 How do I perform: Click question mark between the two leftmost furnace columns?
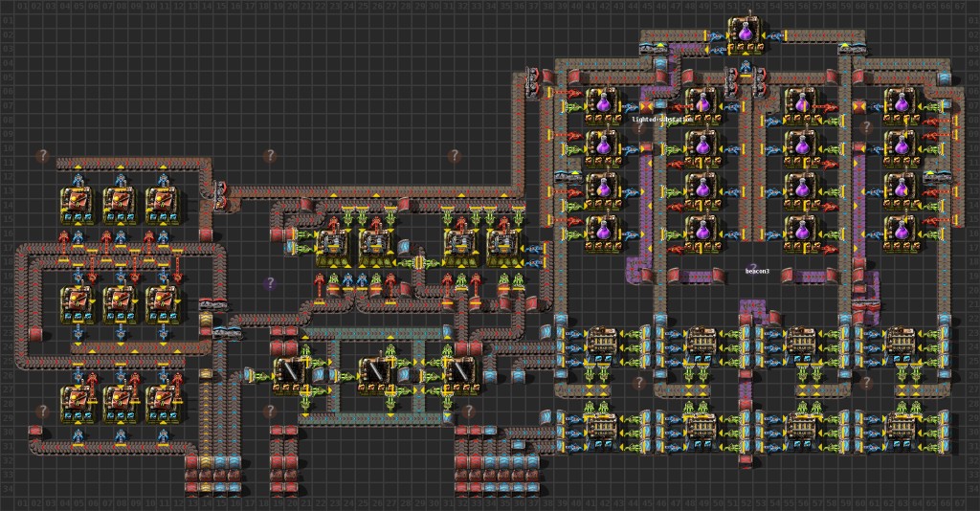coord(638,382)
